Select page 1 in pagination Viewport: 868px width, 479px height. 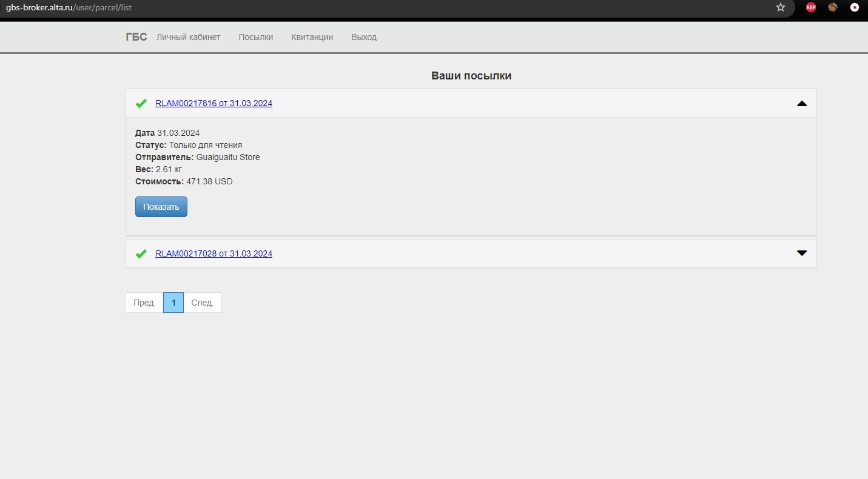coord(173,303)
